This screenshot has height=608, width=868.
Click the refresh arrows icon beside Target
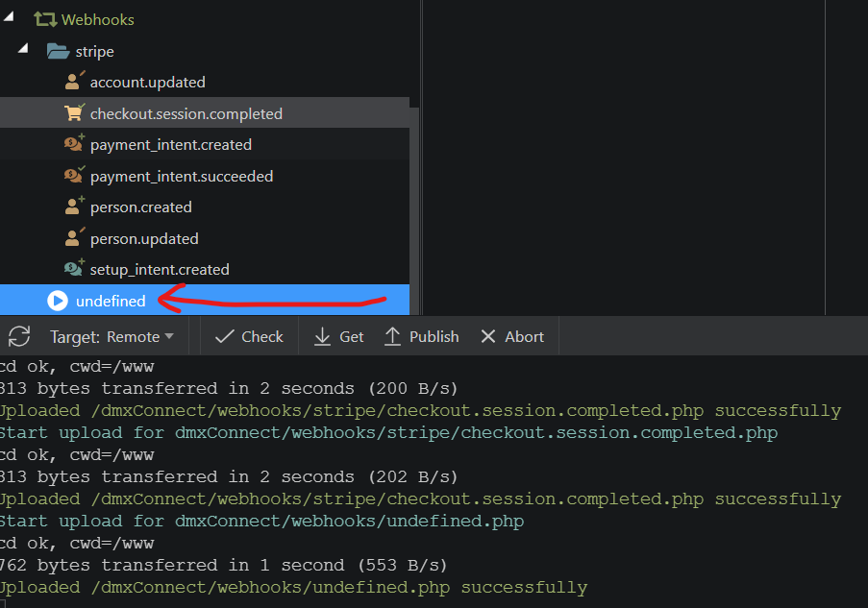[19, 336]
